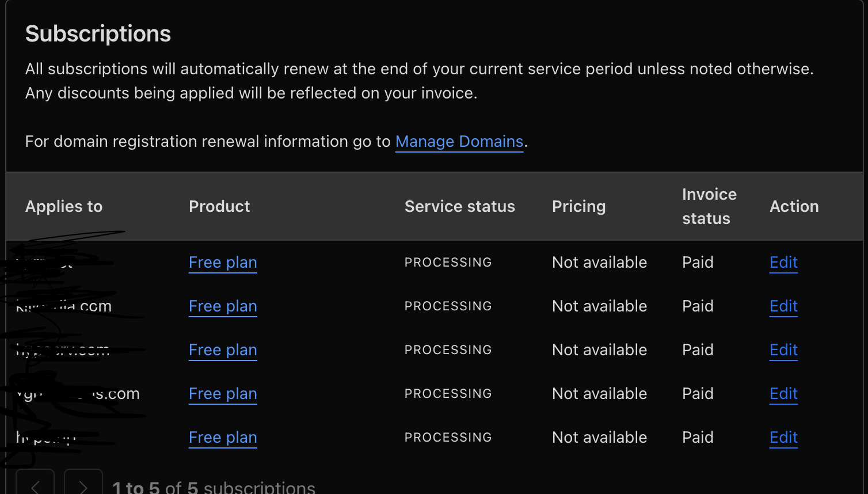Click Free plan link in fifth row

pyautogui.click(x=223, y=438)
